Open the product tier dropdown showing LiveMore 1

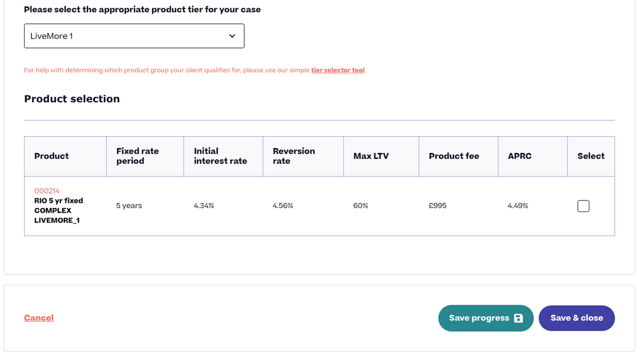click(134, 36)
